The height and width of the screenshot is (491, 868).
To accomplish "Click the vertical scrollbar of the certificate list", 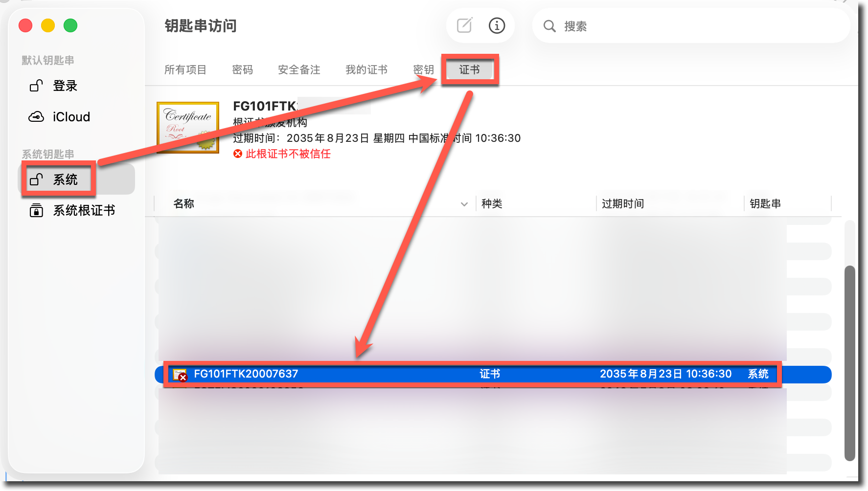I will coord(850,362).
